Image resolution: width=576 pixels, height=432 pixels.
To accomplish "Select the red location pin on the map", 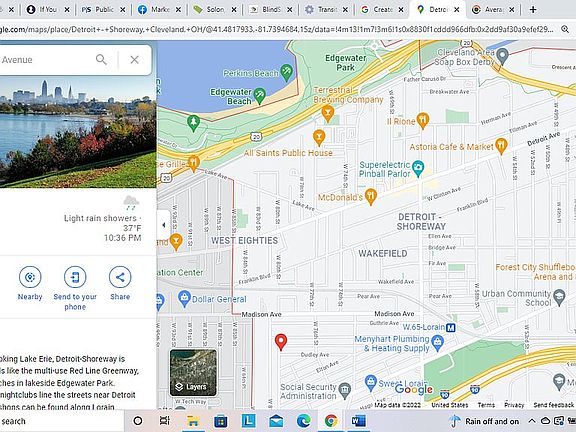I will coord(281,342).
